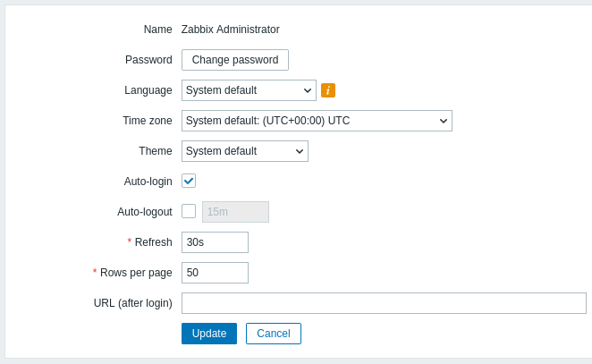Click the URL (after login) label
592x364 pixels.
[x=133, y=303]
